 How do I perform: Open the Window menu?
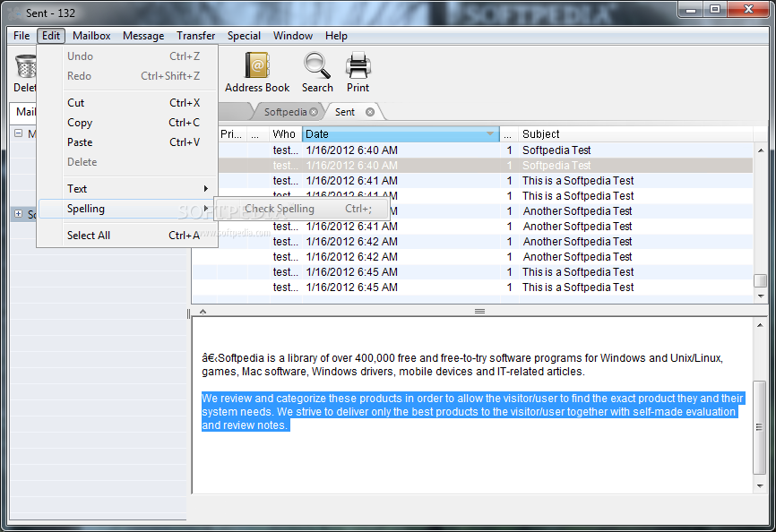[x=293, y=36]
